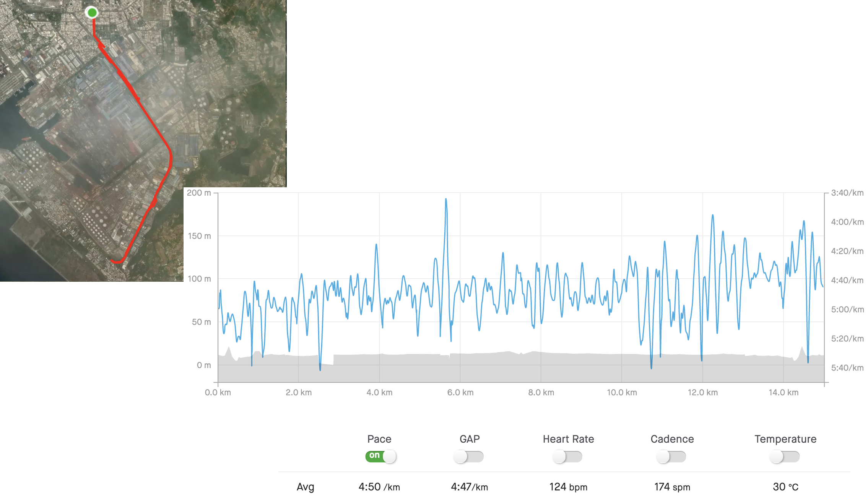Turn off the Pace toggle

(380, 456)
